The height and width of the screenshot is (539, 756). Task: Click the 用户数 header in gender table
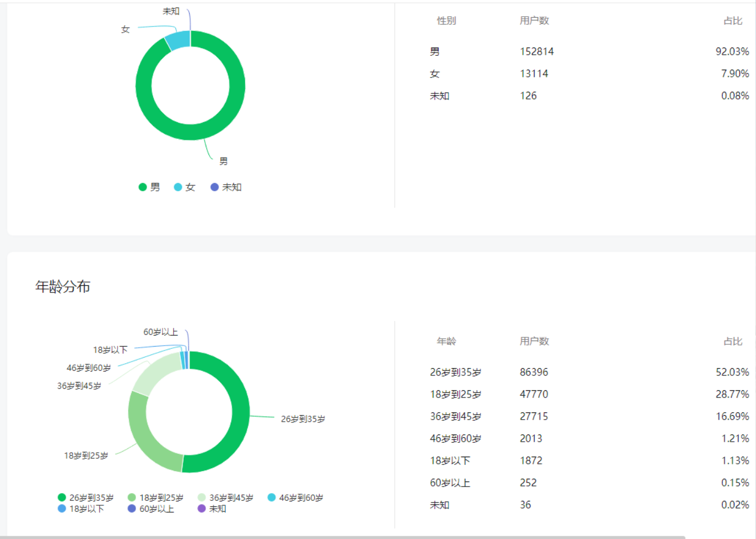[534, 20]
